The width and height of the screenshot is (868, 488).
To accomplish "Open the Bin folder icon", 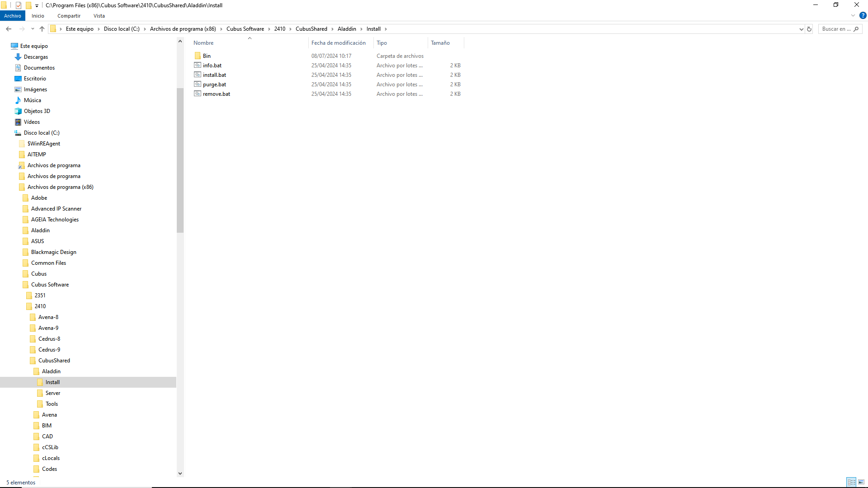I will tap(198, 56).
